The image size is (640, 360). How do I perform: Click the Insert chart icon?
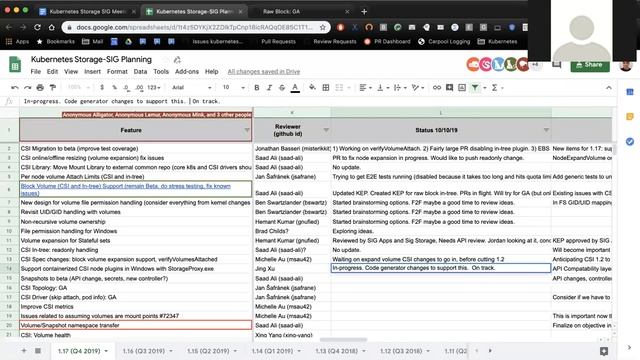click(x=462, y=88)
